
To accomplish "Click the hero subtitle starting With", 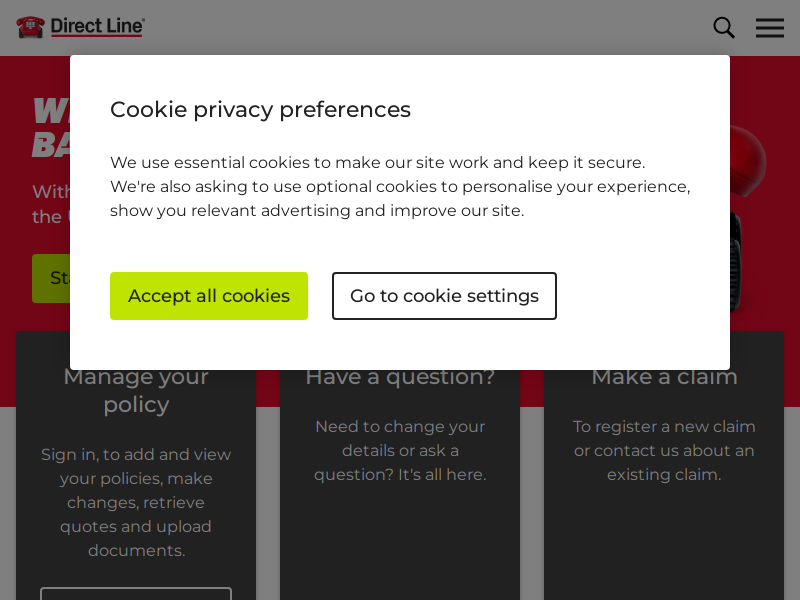I will point(51,204).
